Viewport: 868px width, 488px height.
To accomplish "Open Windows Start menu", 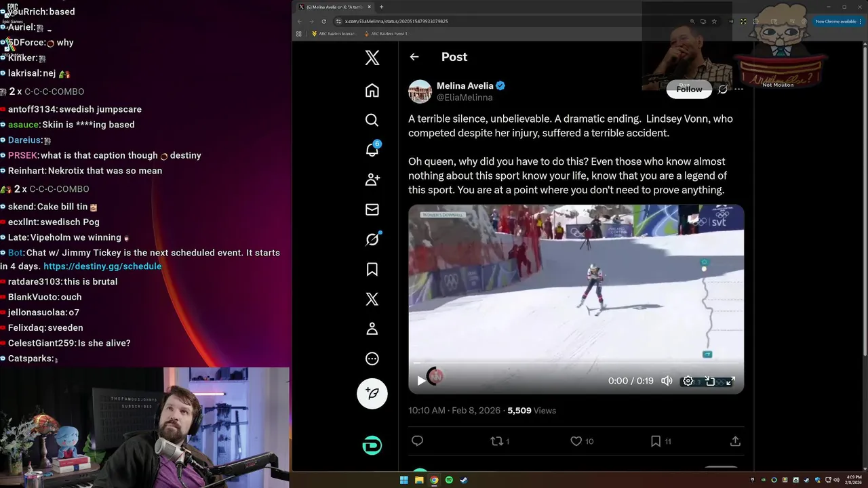I will pyautogui.click(x=404, y=480).
